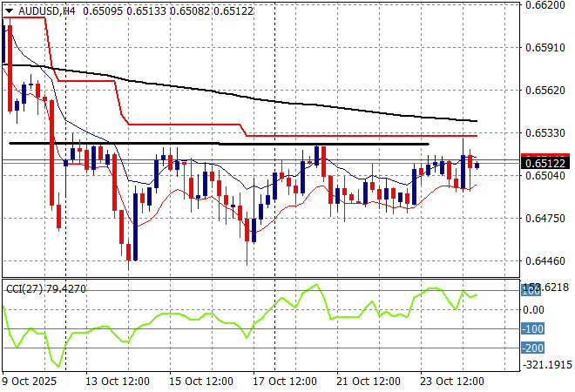
Task: Click the 0.65910 price scale label
Action: 545,48
